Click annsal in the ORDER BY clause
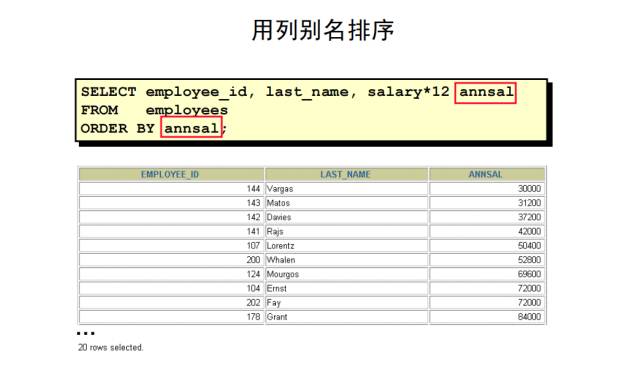635x384 pixels. tap(191, 129)
